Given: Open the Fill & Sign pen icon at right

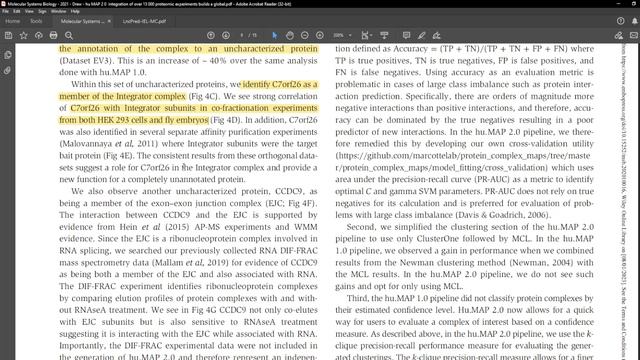Looking at the screenshot, I should click(619, 36).
